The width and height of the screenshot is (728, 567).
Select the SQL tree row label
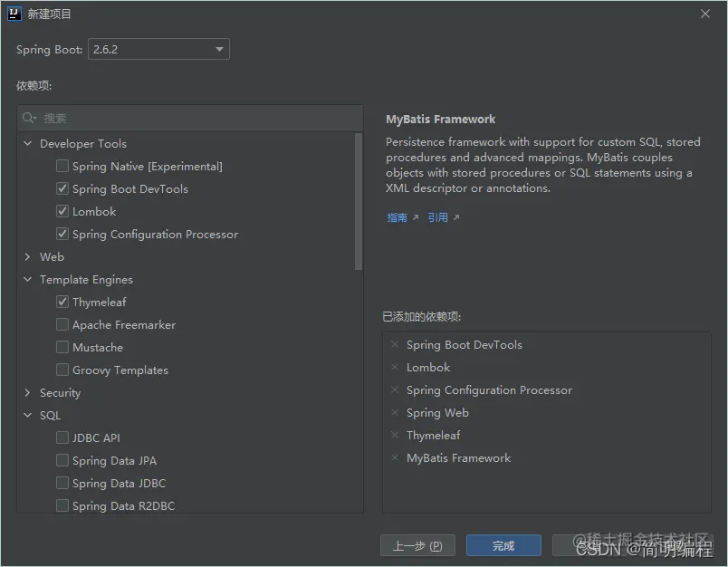(x=50, y=415)
